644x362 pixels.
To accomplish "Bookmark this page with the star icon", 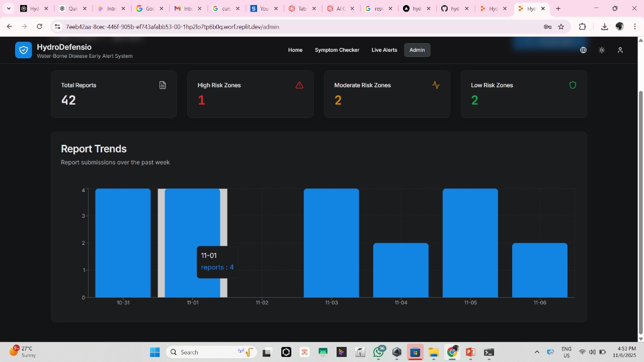I will pyautogui.click(x=561, y=27).
